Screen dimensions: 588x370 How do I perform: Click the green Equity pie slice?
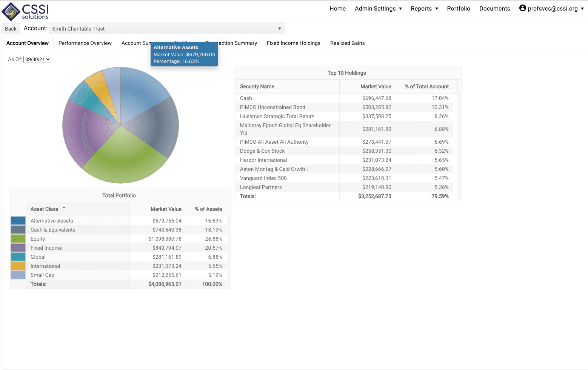click(x=125, y=158)
